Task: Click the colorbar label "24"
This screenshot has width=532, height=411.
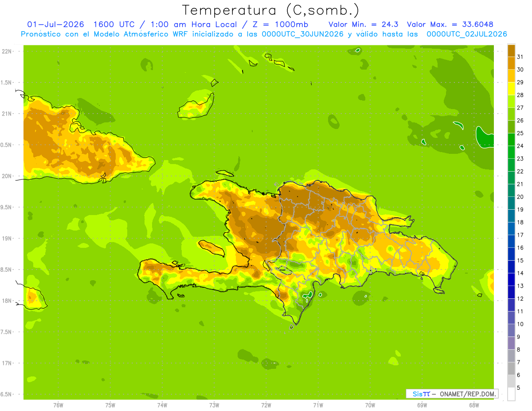Action: point(520,146)
